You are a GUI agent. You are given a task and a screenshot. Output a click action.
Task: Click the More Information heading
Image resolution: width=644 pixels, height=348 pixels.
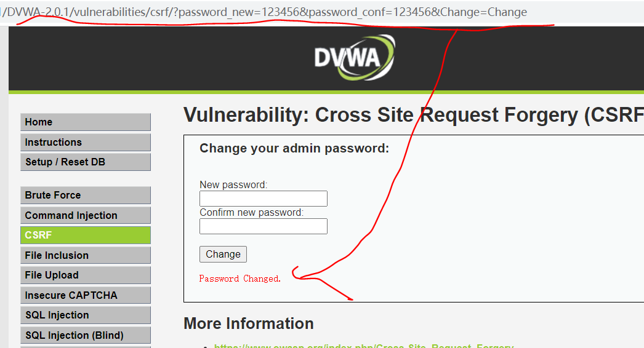[249, 323]
